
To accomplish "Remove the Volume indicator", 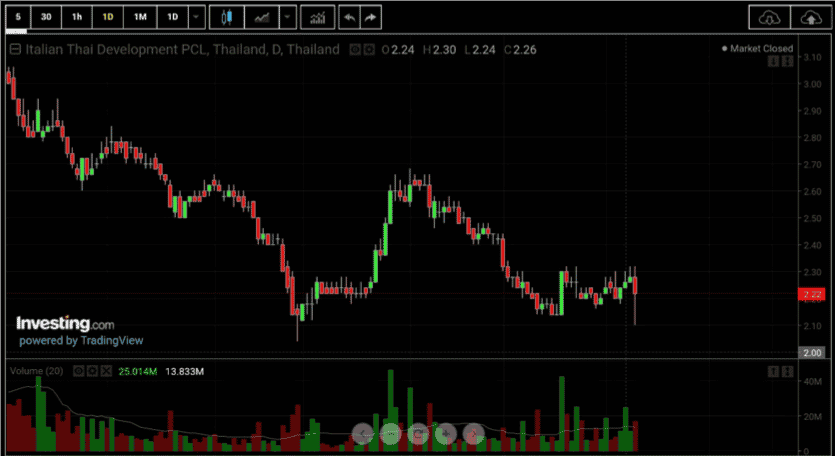I will (x=106, y=371).
